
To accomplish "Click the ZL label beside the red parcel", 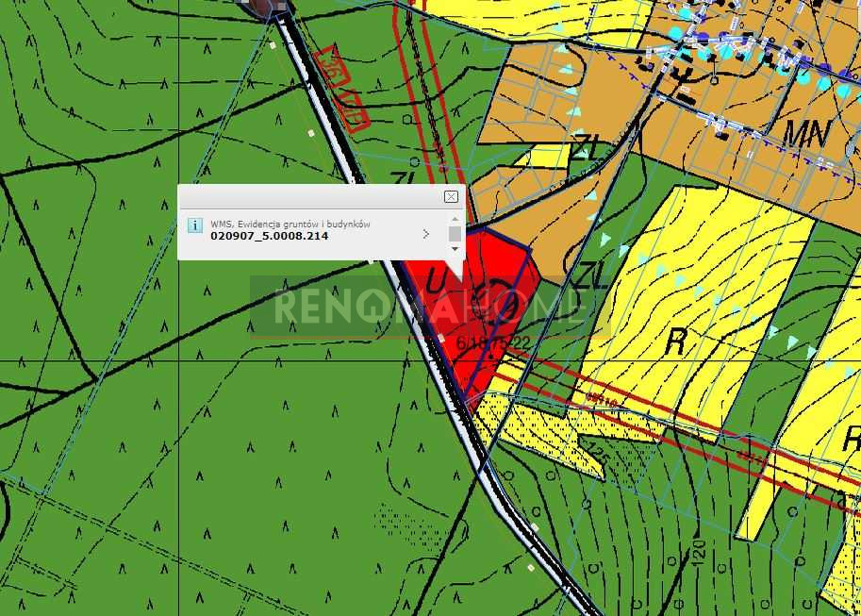I will point(585,276).
